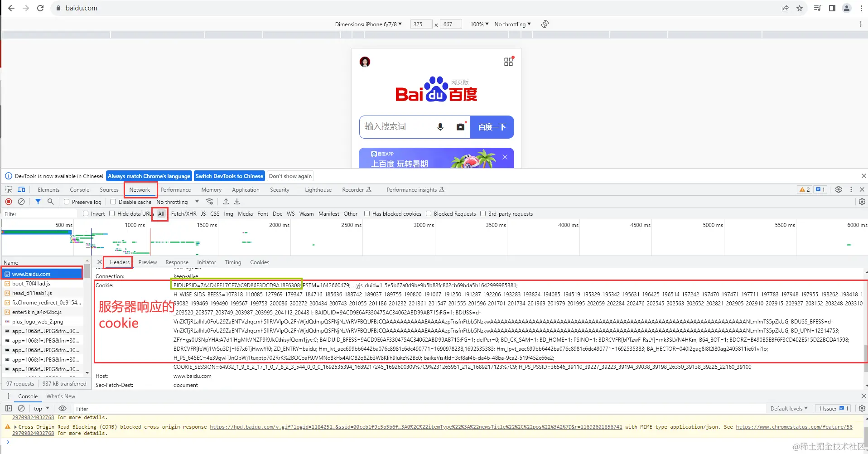This screenshot has width=868, height=454.
Task: Open the Baidu grid menu icon
Action: pos(509,62)
